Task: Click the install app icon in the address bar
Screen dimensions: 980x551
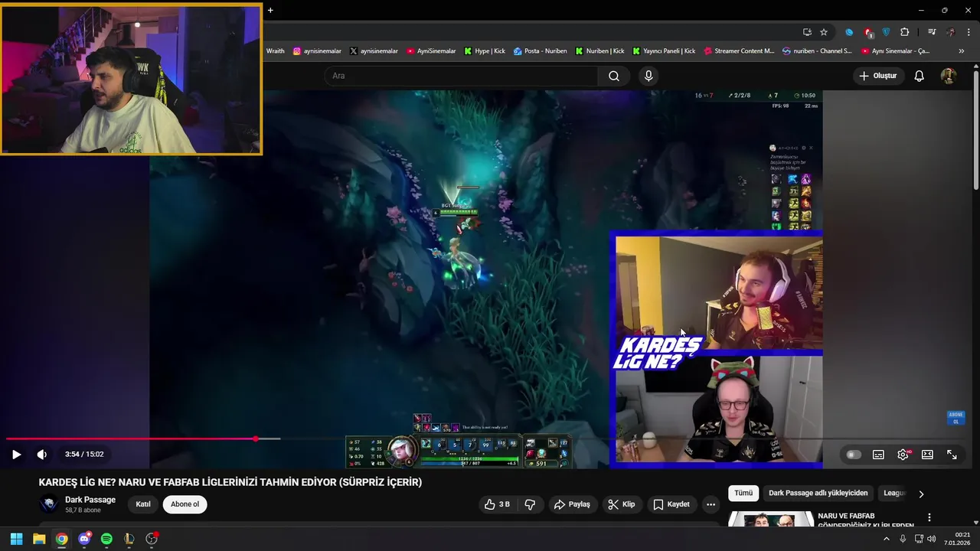Action: click(807, 32)
